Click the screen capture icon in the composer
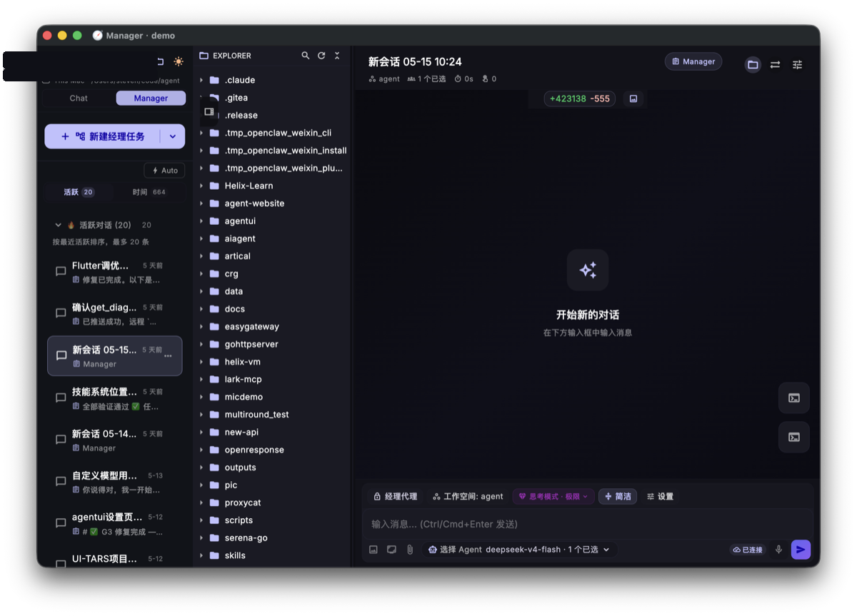Viewport: 857px width, 616px height. pyautogui.click(x=391, y=550)
